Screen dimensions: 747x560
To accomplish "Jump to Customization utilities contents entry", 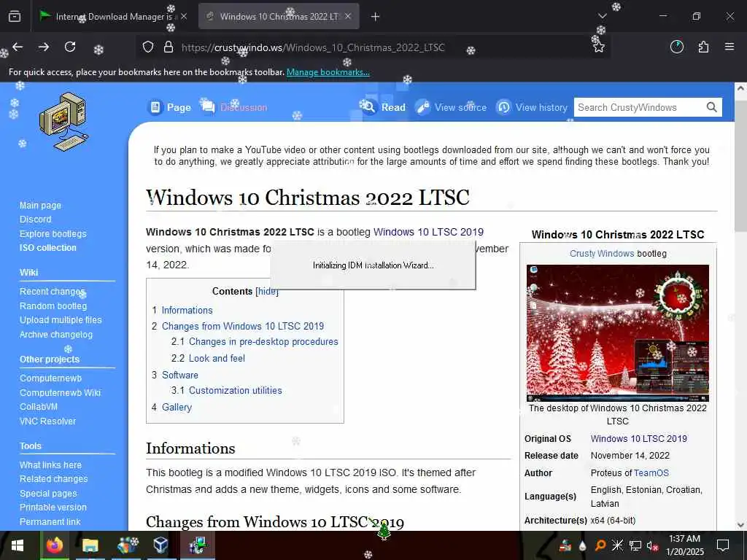I will [236, 391].
